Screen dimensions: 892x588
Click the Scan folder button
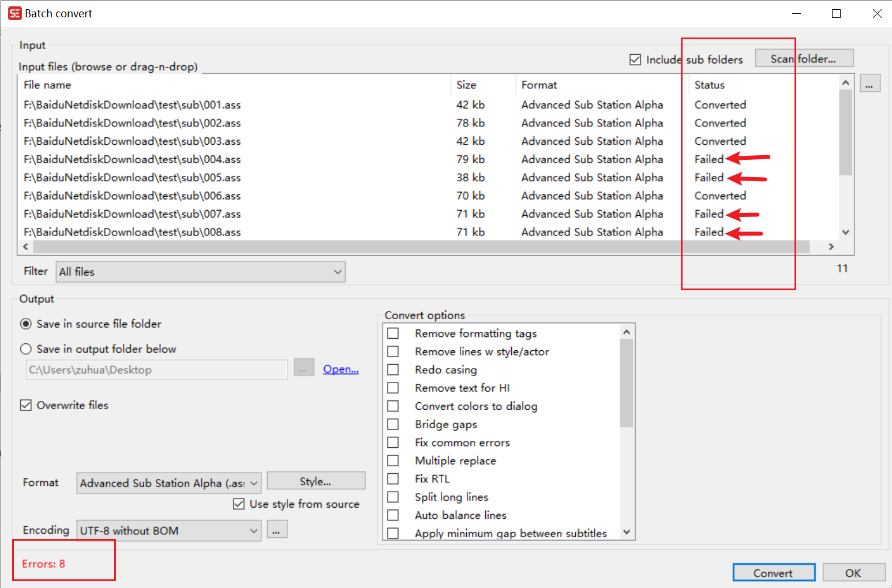[x=804, y=58]
